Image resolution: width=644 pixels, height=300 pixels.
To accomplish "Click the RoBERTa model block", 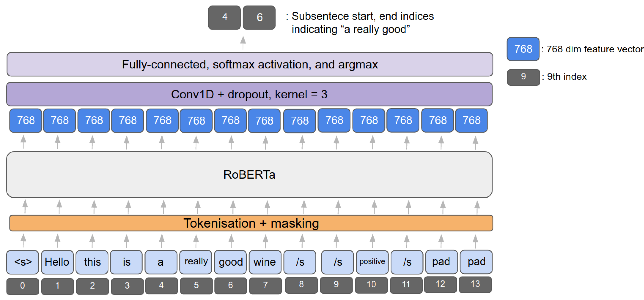I will (249, 174).
